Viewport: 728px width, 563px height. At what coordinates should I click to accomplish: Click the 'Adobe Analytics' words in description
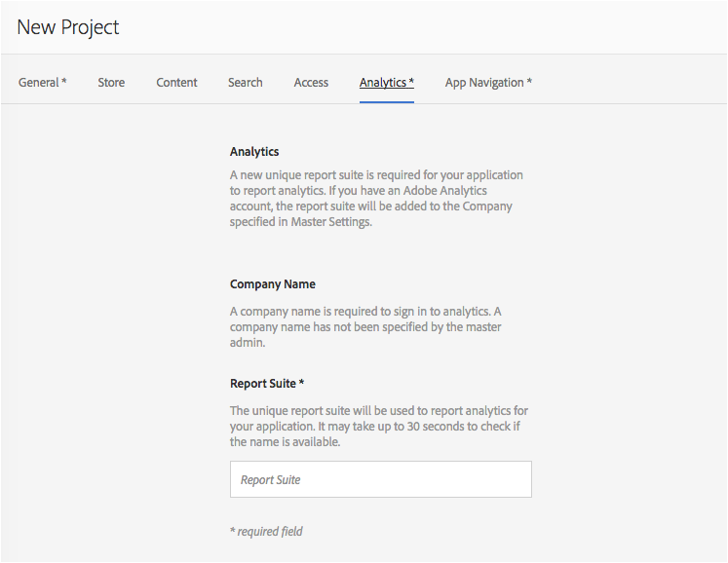click(x=444, y=191)
